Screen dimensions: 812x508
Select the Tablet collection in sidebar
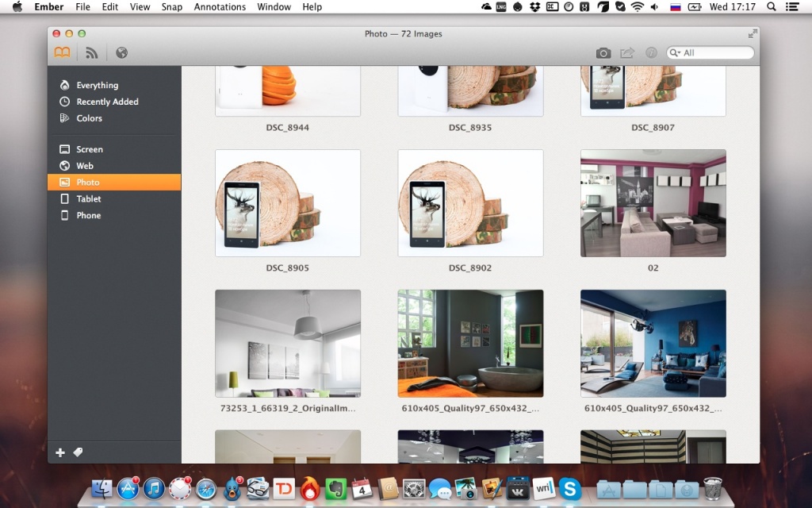[88, 199]
